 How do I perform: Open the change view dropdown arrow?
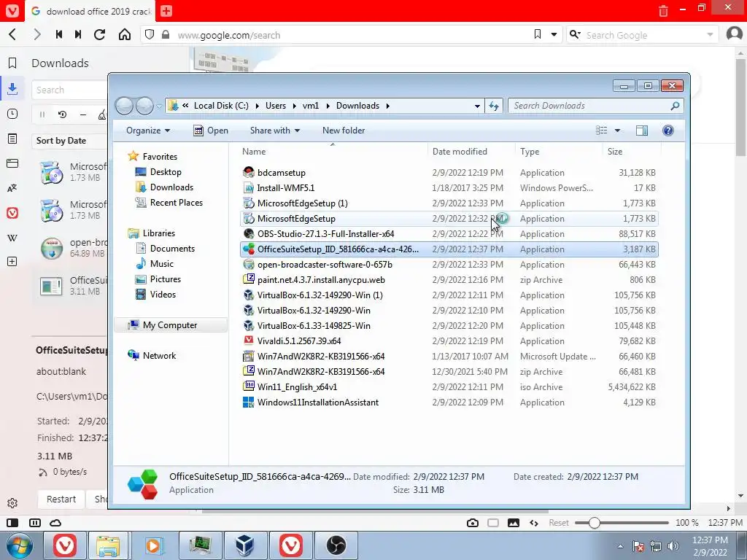[x=617, y=131]
